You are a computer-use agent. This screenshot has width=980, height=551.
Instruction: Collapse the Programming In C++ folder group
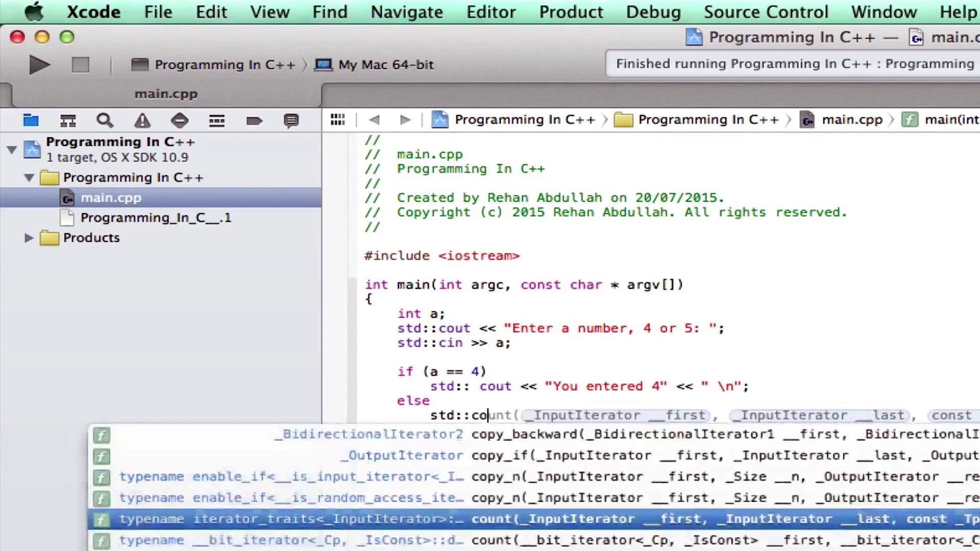tap(29, 178)
